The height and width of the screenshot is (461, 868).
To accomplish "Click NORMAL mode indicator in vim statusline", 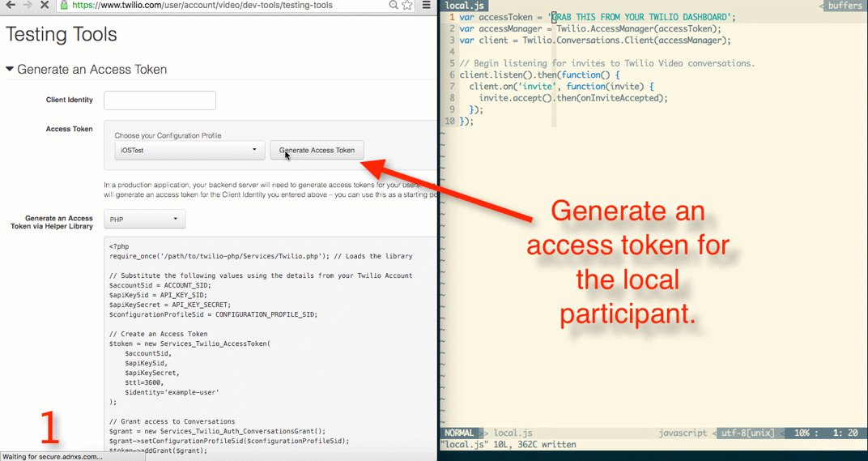I will [x=459, y=433].
